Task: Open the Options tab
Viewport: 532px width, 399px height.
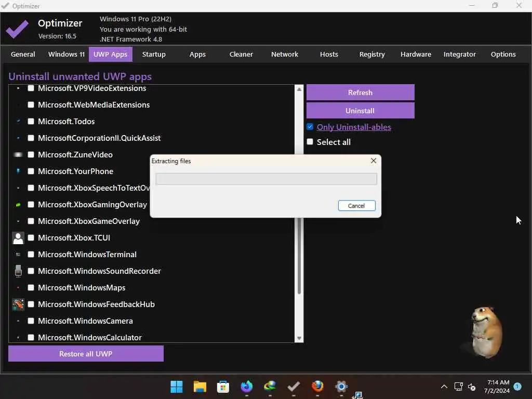Action: click(x=503, y=54)
